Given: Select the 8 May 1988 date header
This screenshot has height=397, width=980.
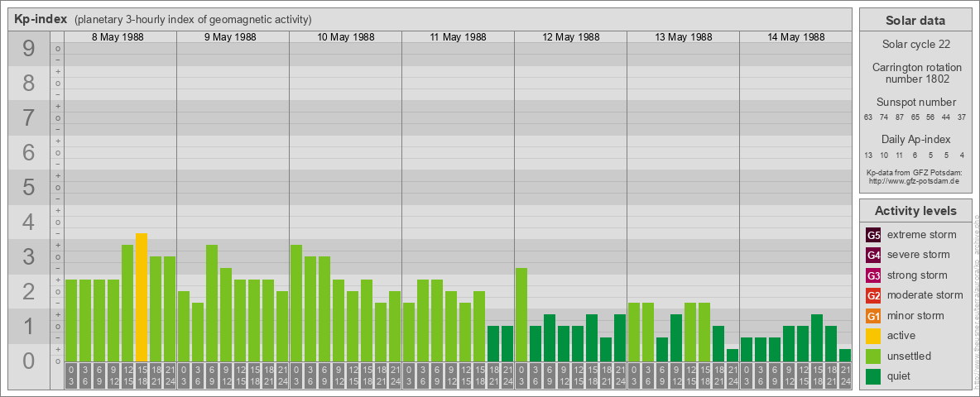Looking at the screenshot, I should 118,37.
